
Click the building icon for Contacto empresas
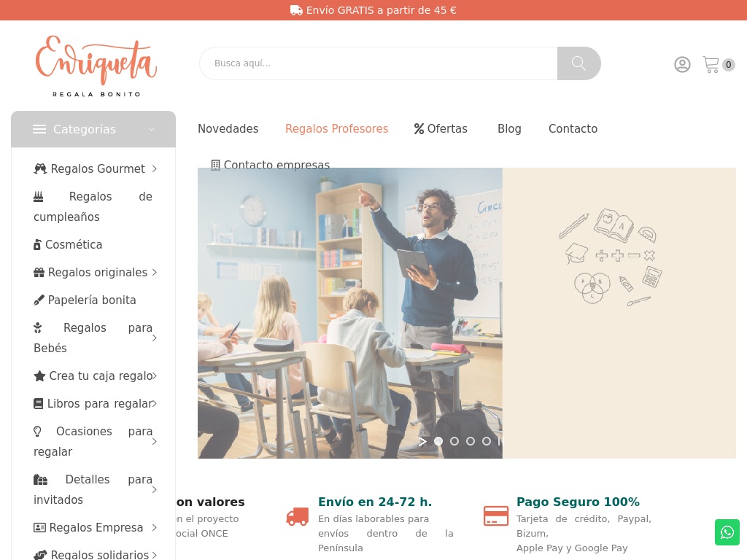pos(215,166)
